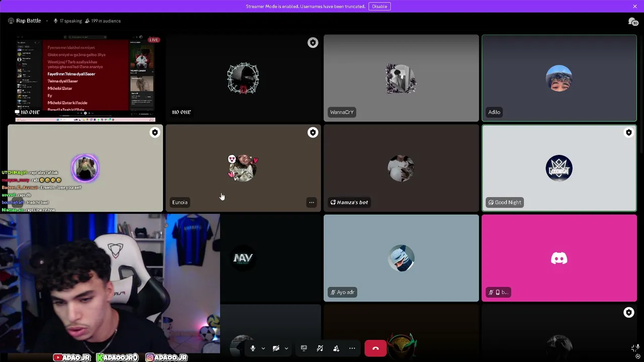Click moderator badge on bottom-right dark tile
Screen dimensions: 644x362
coord(629,313)
